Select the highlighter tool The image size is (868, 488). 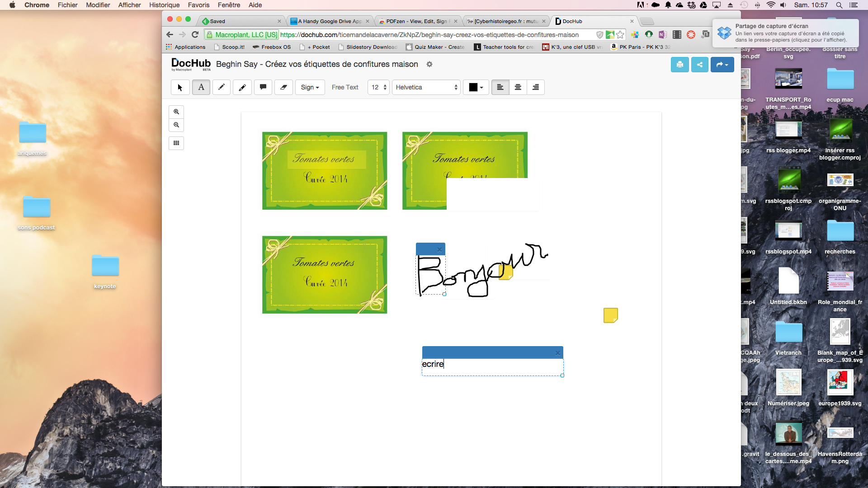(x=242, y=87)
